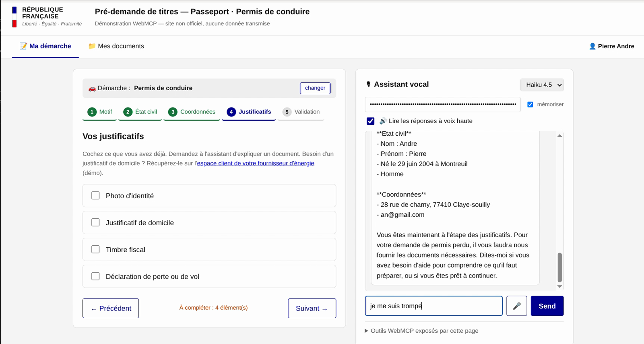Select the Justificatifs step
This screenshot has height=344, width=644.
pos(249,112)
